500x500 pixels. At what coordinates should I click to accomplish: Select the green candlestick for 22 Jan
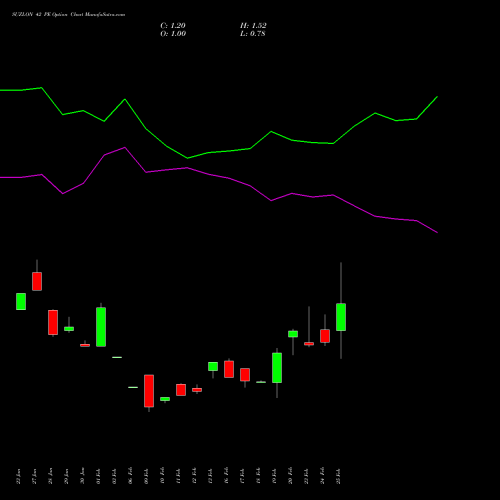[21, 302]
